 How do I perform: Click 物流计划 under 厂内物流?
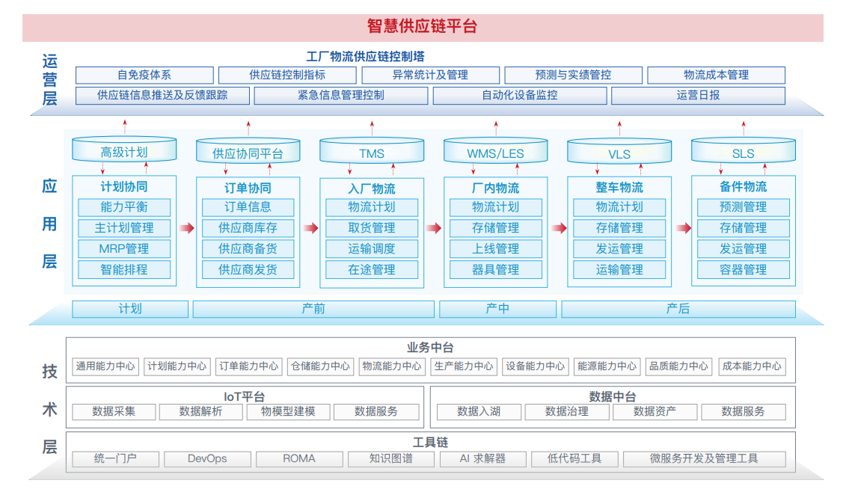pos(495,207)
